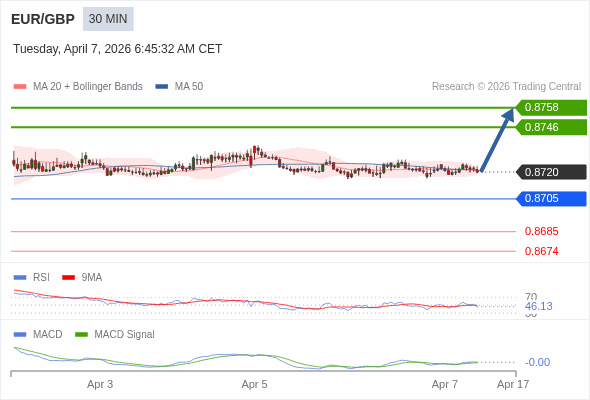Click the 9MA legend swatch

tap(68, 278)
